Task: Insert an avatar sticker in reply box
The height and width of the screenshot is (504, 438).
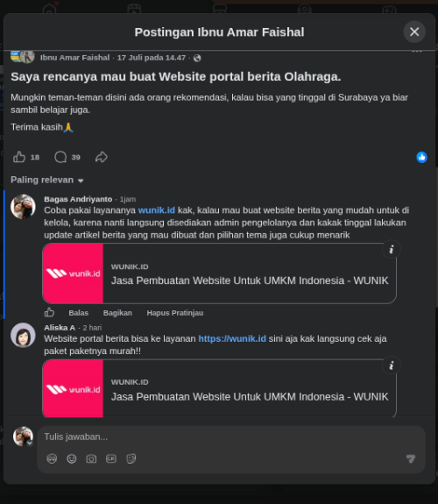Action: coord(52,458)
